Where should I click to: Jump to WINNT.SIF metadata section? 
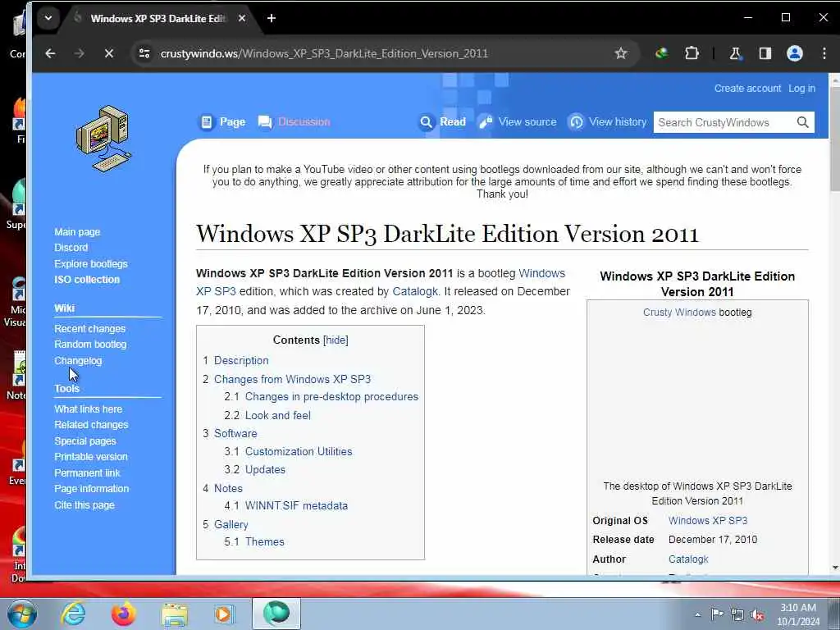click(296, 505)
